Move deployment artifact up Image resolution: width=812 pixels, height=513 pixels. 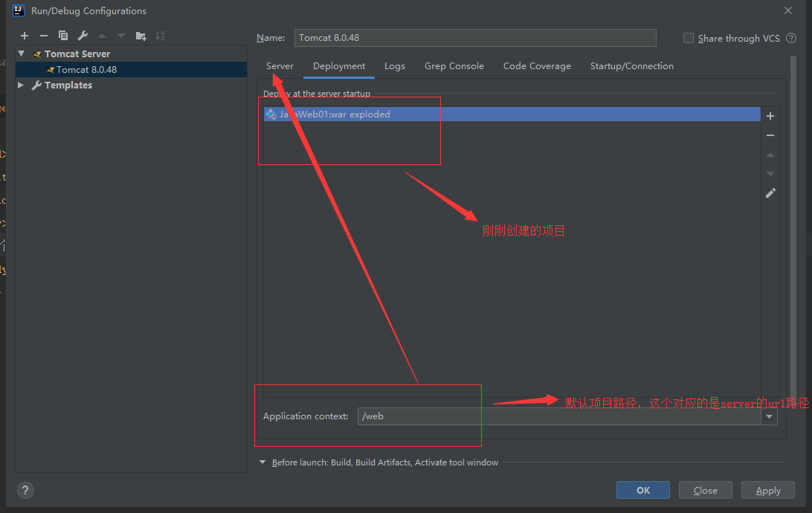pos(770,155)
